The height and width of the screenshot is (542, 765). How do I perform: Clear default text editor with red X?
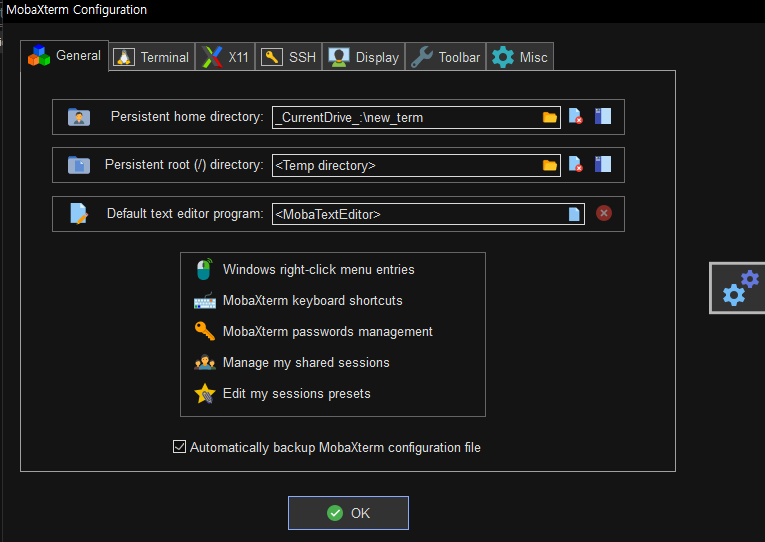[x=604, y=213]
